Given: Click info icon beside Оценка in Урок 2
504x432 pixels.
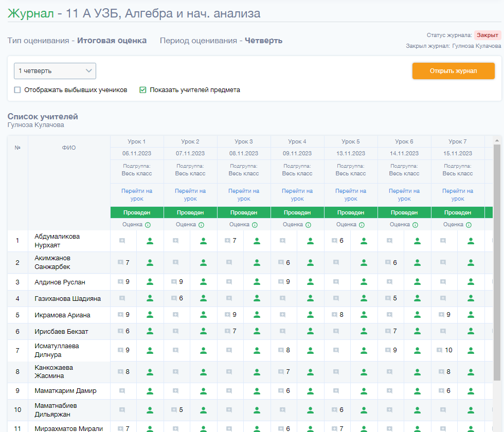Looking at the screenshot, I should 201,225.
